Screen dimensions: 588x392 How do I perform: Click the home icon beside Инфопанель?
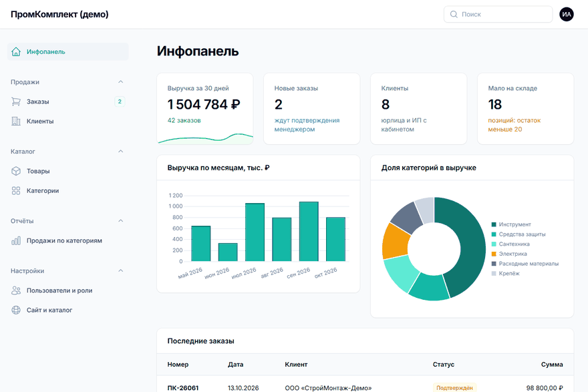coord(16,51)
